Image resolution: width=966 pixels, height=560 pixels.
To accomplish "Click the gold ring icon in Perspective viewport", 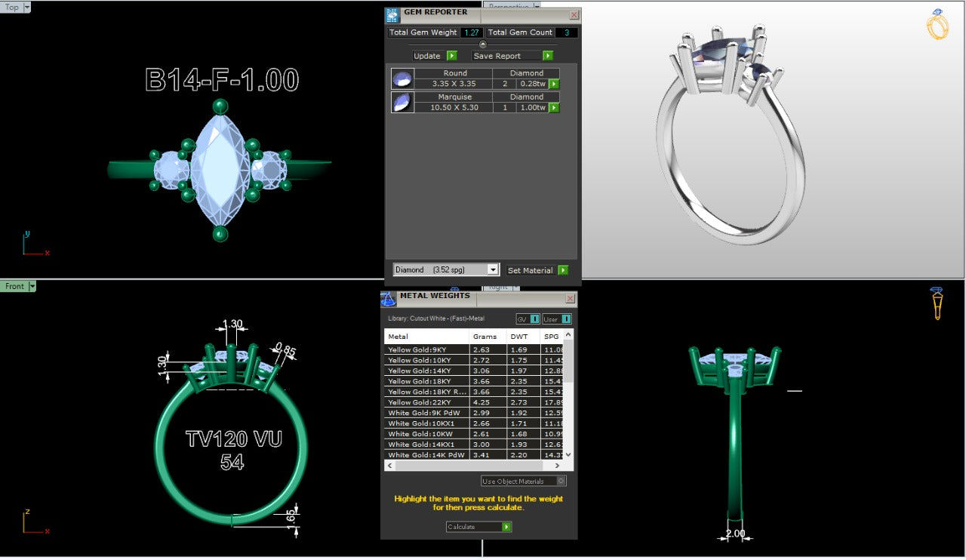I will [x=937, y=25].
